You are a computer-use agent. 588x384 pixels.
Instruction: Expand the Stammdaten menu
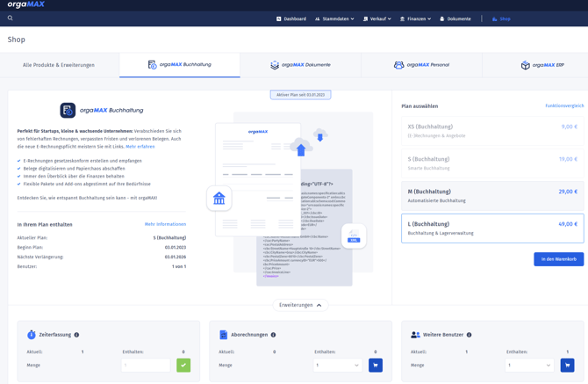tap(334, 18)
